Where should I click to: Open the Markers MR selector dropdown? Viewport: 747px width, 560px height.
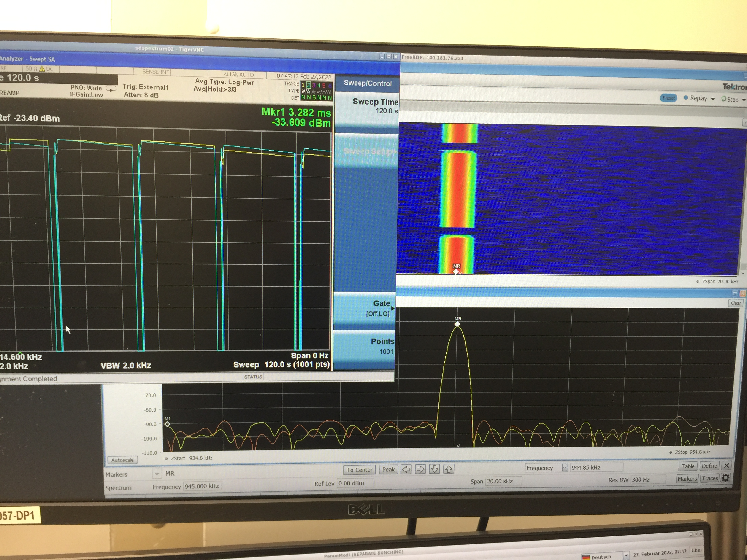[157, 474]
